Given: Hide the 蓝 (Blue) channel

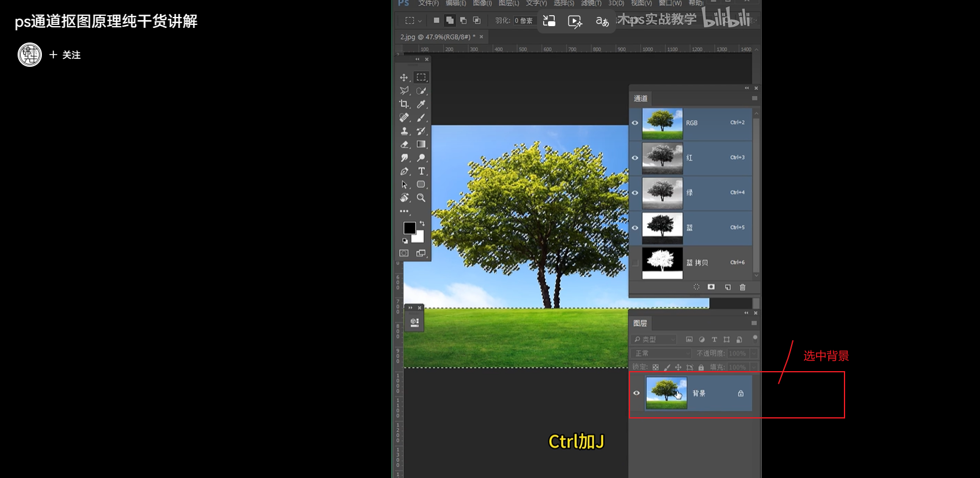Looking at the screenshot, I should [x=635, y=228].
